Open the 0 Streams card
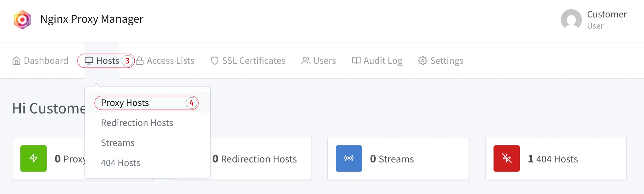 398,158
